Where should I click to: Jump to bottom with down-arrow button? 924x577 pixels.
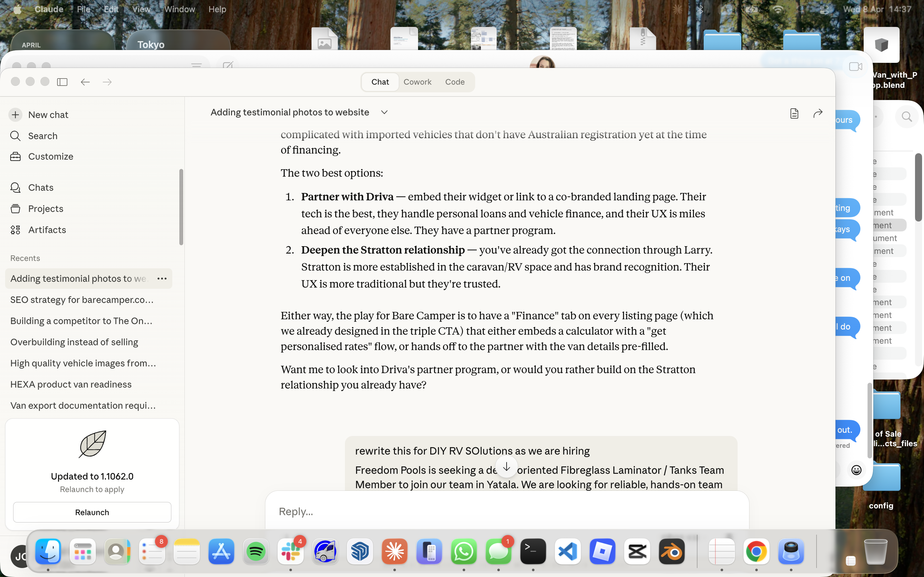506,466
